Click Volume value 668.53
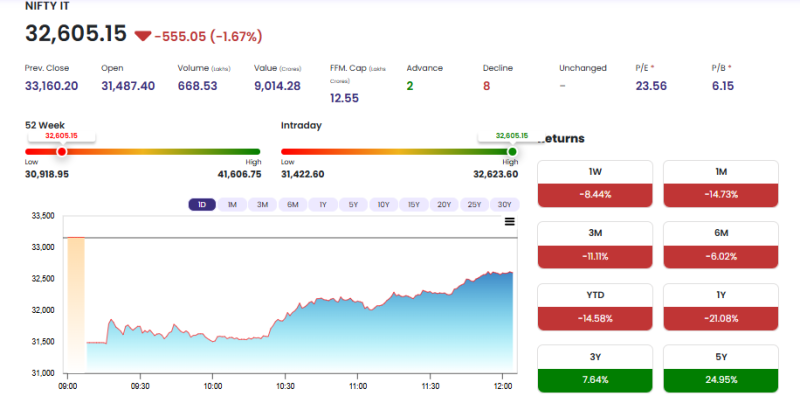The width and height of the screenshot is (800, 410). coord(197,86)
